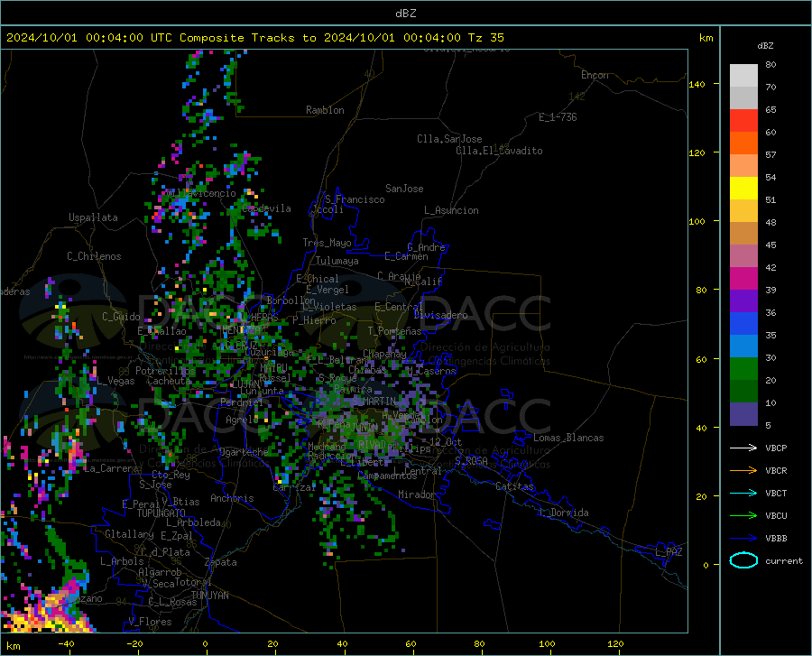Viewport: 812px width, 656px height.
Task: Click the 100 km horizontal axis tick
Action: point(547,643)
